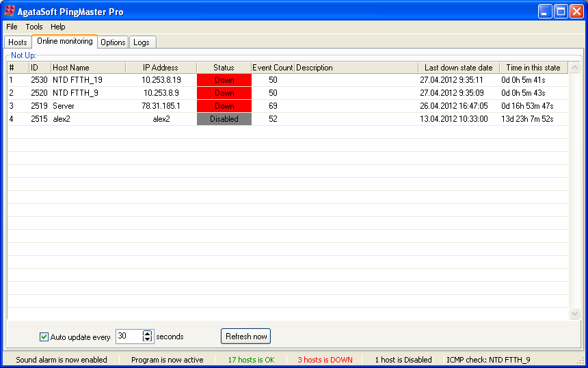The width and height of the screenshot is (588, 368).
Task: Click ID 2519 in the list
Action: pyautogui.click(x=39, y=106)
